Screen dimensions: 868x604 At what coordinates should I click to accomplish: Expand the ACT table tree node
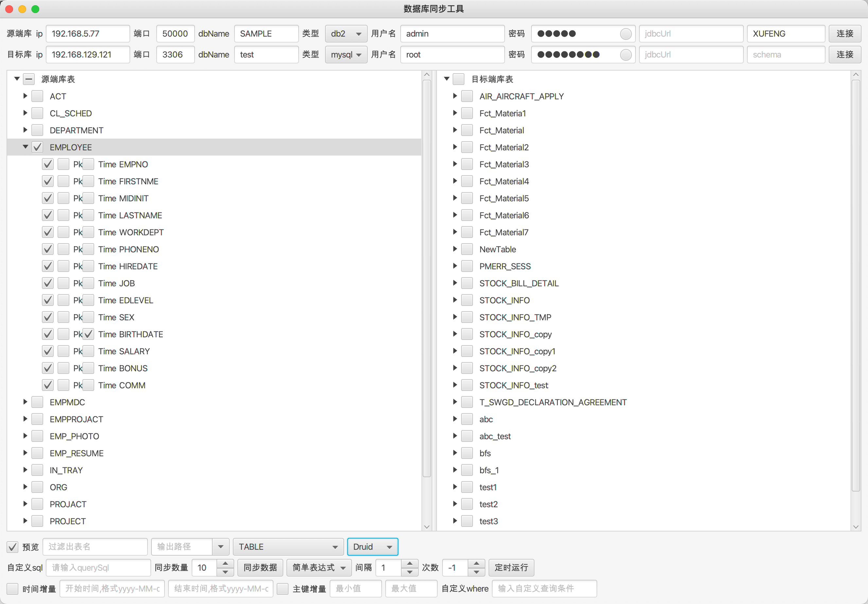click(x=25, y=96)
